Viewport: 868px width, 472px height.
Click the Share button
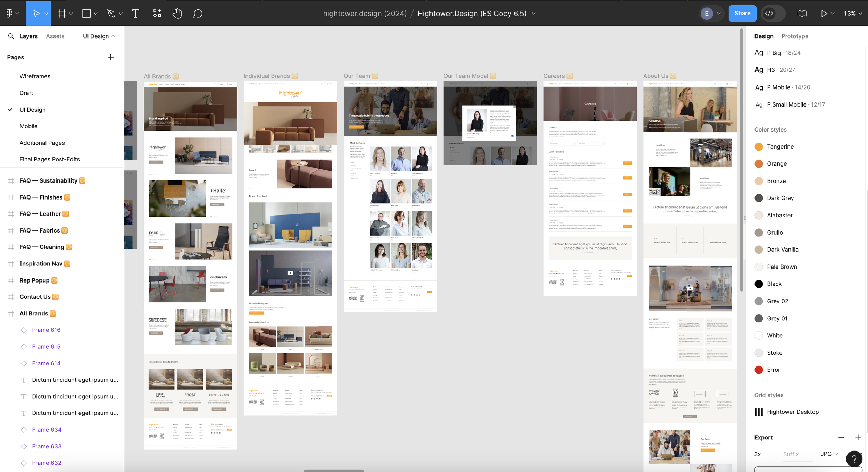click(x=742, y=13)
